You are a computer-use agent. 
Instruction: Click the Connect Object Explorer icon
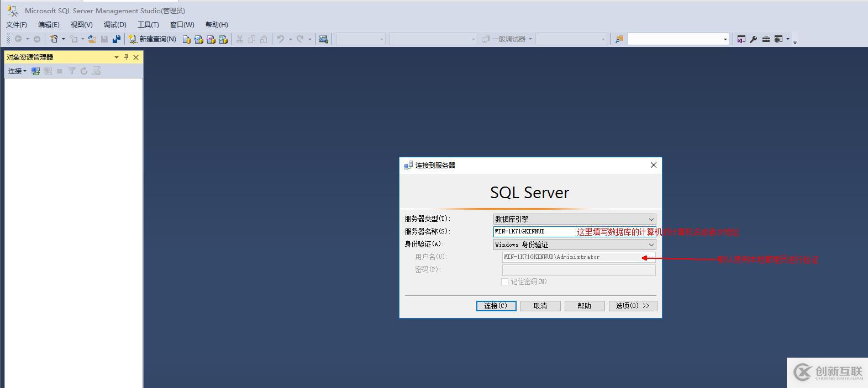(35, 71)
